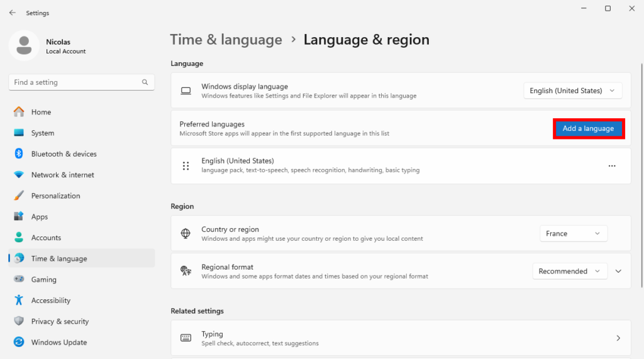Click the Apps icon in sidebar
The image size is (644, 359).
pos(19,216)
